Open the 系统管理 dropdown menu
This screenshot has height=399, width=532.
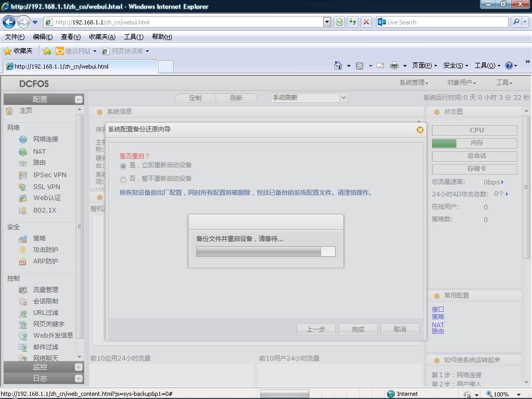(x=414, y=83)
